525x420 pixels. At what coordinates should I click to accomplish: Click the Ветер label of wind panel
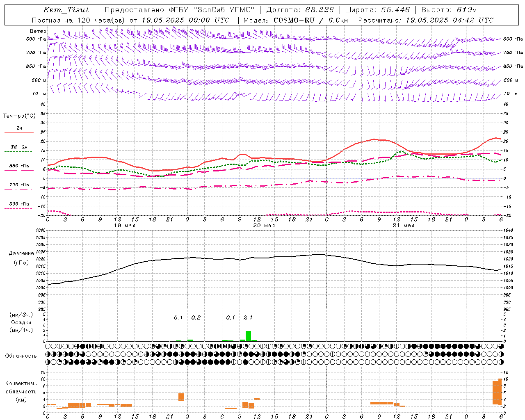[x=38, y=31]
